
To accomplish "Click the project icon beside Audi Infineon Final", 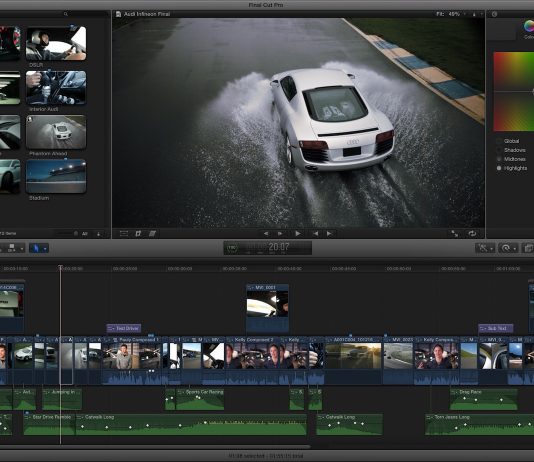I will click(x=119, y=14).
